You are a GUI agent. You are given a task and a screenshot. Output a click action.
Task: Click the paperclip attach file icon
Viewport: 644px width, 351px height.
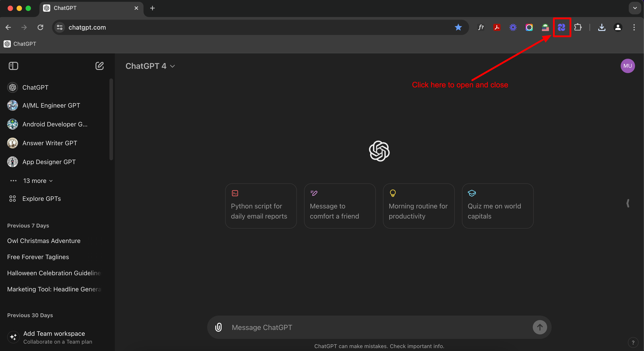[218, 327]
